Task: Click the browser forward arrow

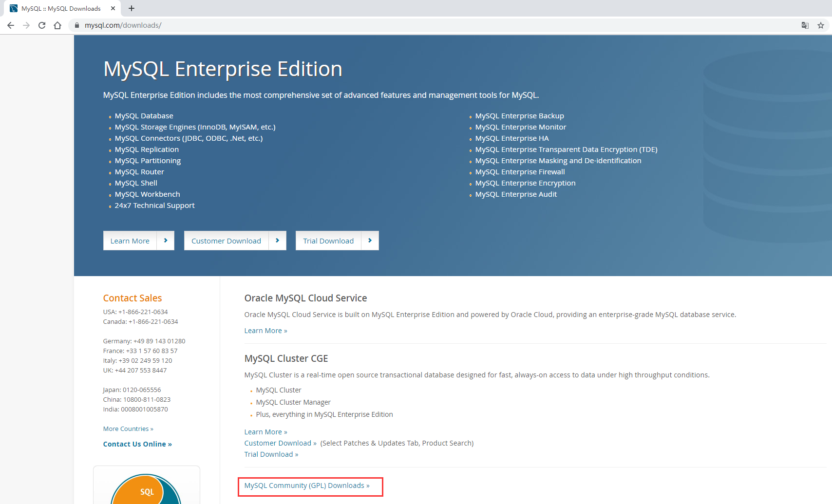Action: (26, 25)
